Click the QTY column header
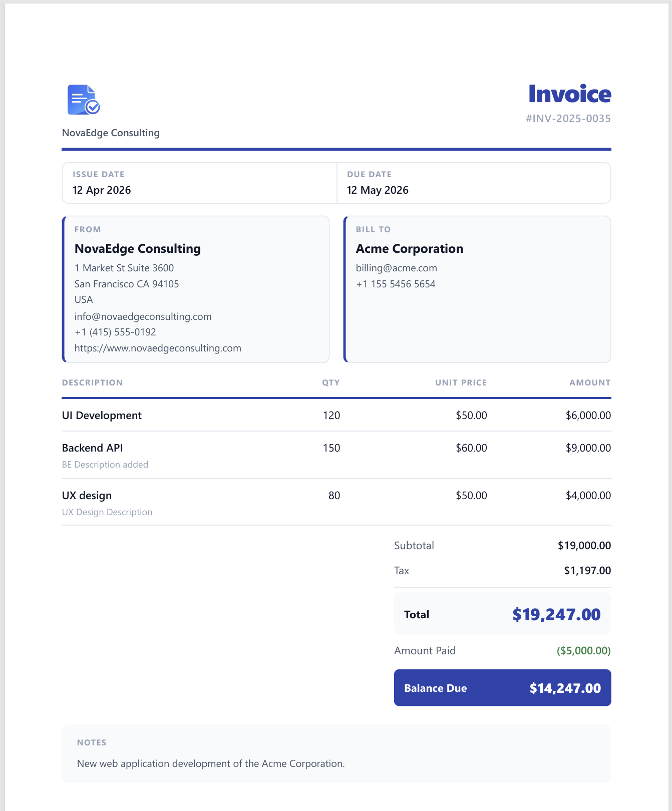 [x=331, y=382]
